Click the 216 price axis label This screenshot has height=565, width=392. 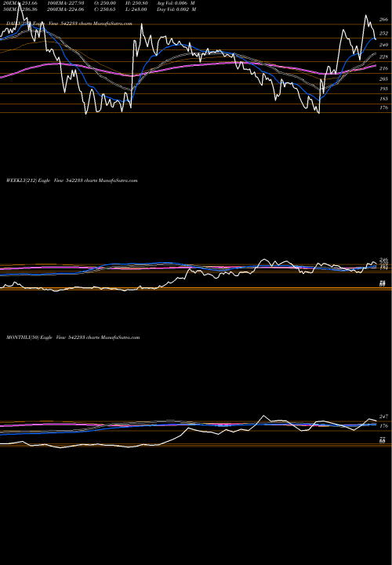coord(383,68)
